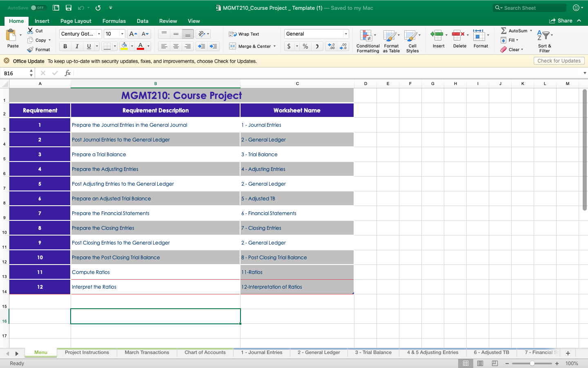Image resolution: width=588 pixels, height=368 pixels.
Task: Align cell content to the middle
Action: tap(176, 34)
